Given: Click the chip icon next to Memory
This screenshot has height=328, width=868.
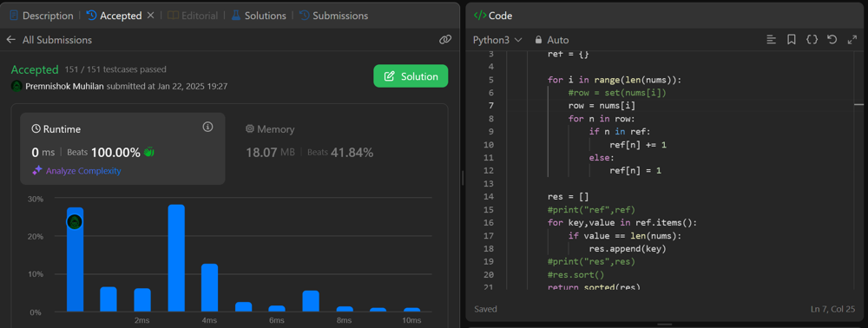Looking at the screenshot, I should pos(250,129).
